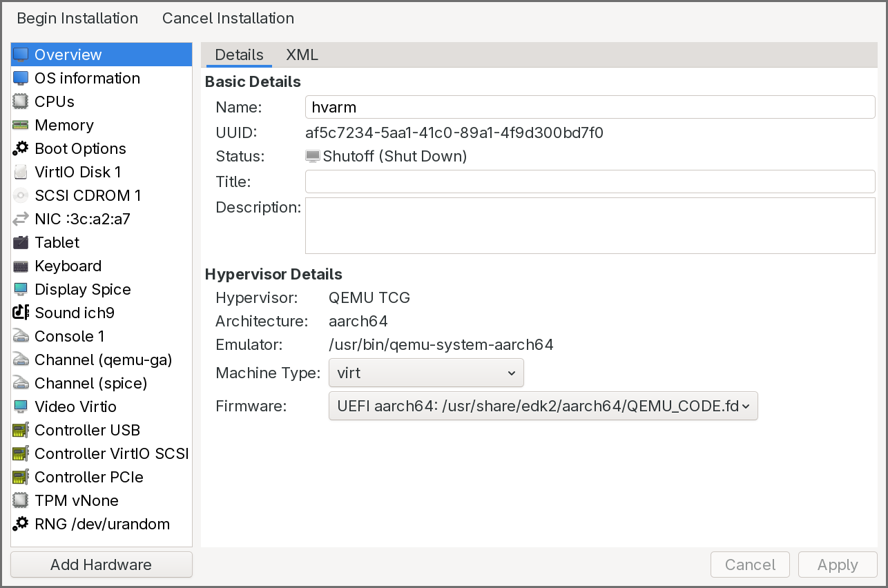Open the Machine Type dropdown
888x588 pixels.
[426, 373]
